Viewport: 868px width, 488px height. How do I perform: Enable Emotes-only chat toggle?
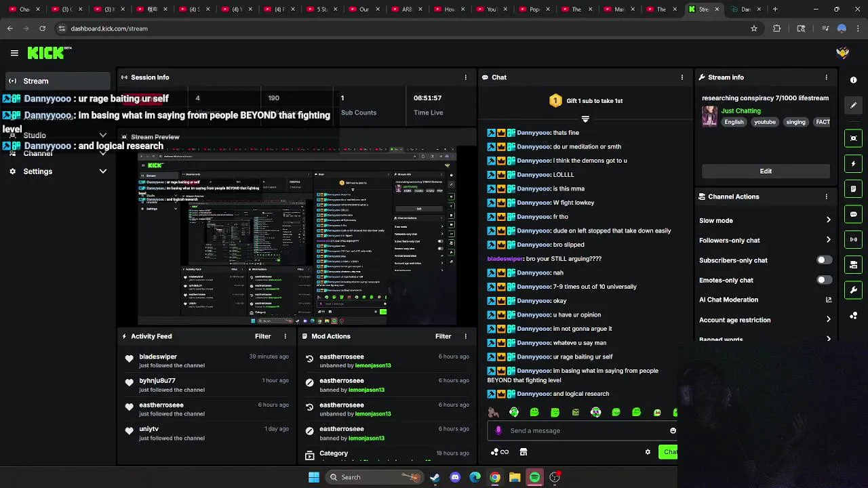(824, 280)
